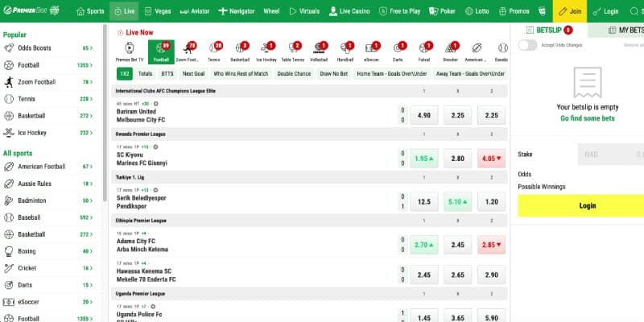Click the left sidebar scrollbar

[105, 111]
